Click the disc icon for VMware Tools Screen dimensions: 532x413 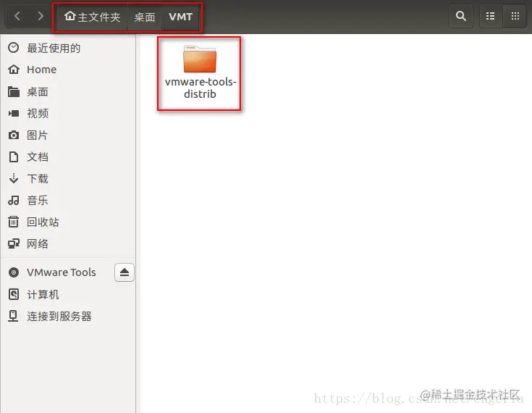(14, 272)
